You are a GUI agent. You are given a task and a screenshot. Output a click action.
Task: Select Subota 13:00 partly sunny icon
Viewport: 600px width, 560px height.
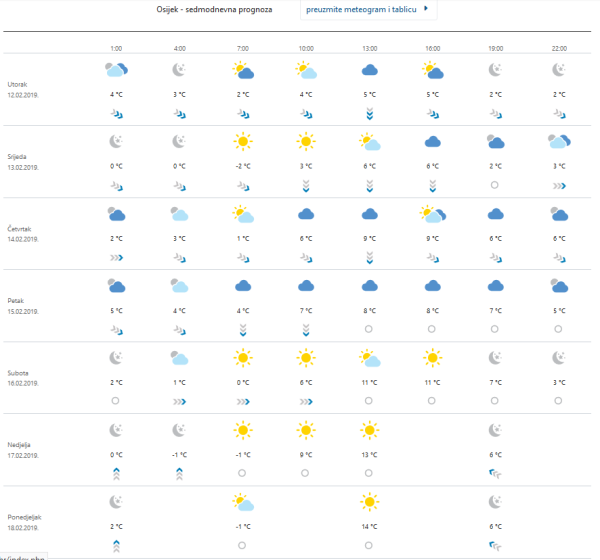[369, 358]
